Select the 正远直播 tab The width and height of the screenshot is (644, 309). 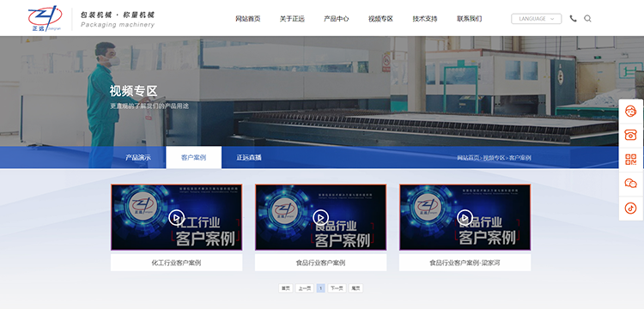pyautogui.click(x=249, y=158)
